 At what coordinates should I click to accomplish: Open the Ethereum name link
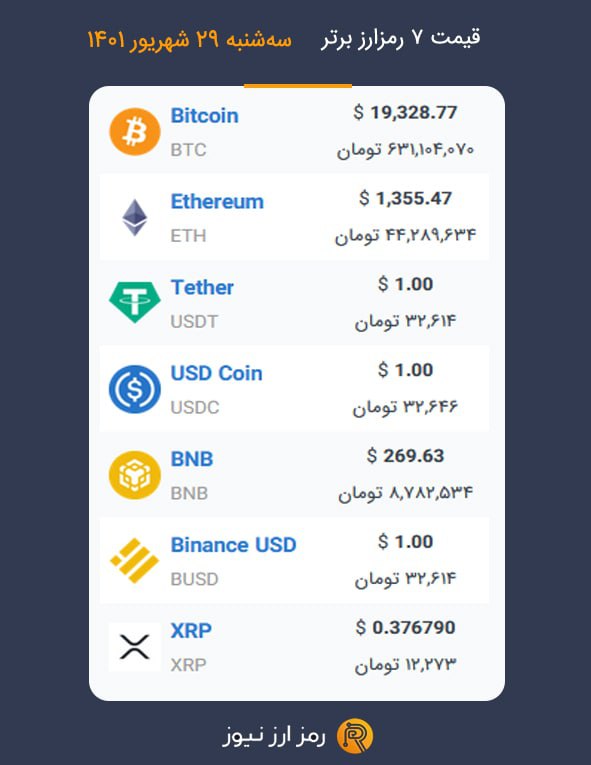click(x=217, y=201)
